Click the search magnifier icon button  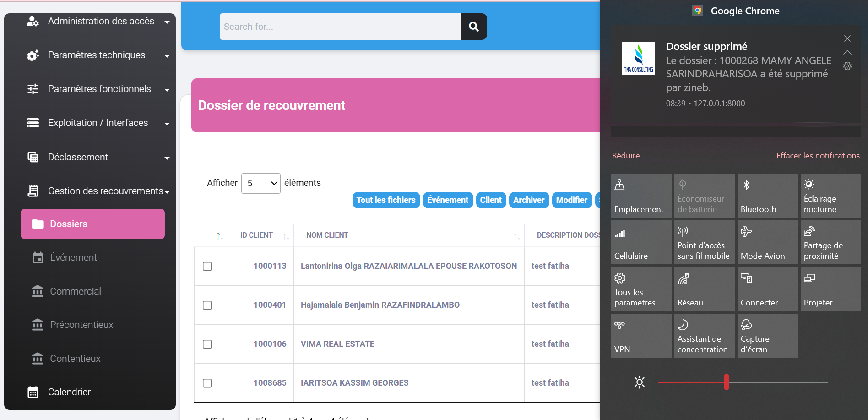(473, 27)
